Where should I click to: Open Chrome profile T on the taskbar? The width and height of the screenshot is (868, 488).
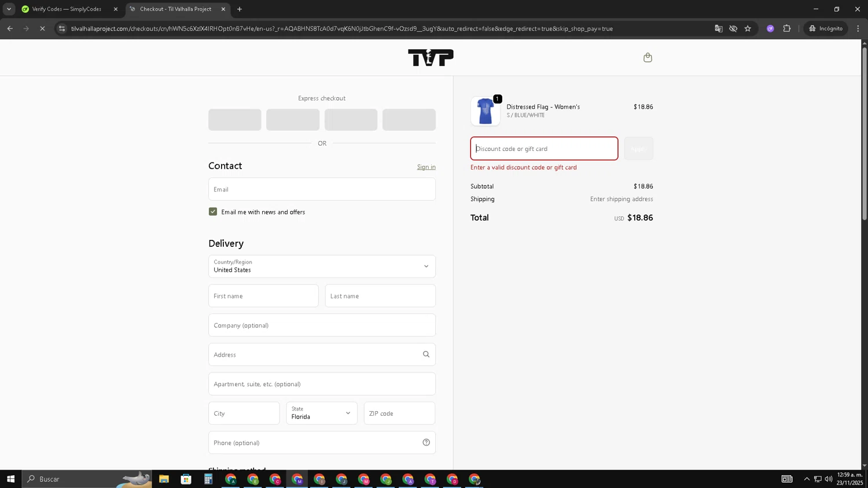point(430,479)
